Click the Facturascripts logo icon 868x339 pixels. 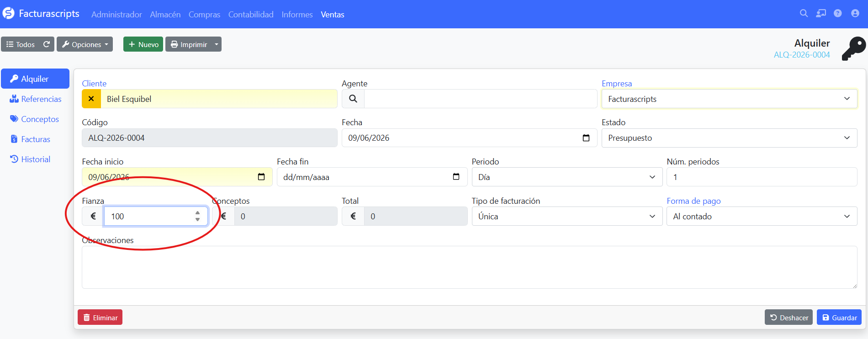tap(9, 14)
